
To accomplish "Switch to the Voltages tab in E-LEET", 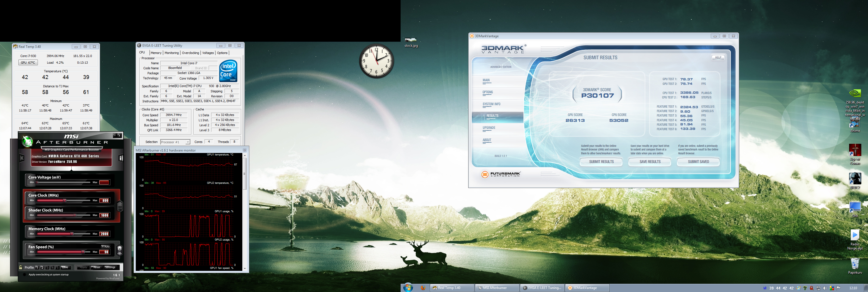I will tap(208, 53).
